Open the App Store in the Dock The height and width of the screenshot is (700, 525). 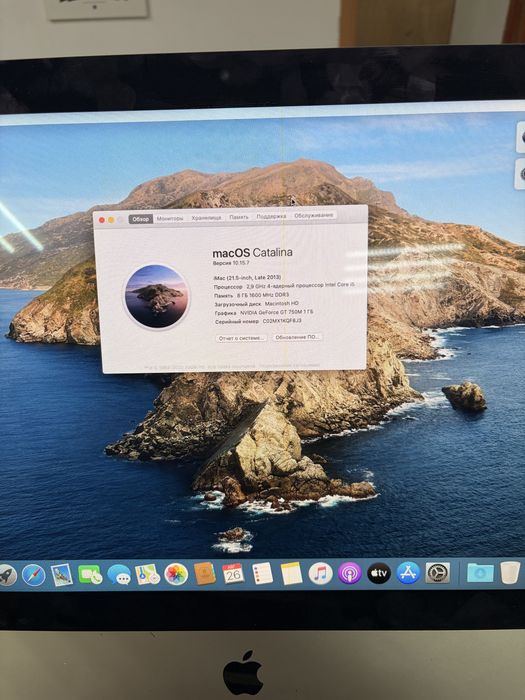408,573
